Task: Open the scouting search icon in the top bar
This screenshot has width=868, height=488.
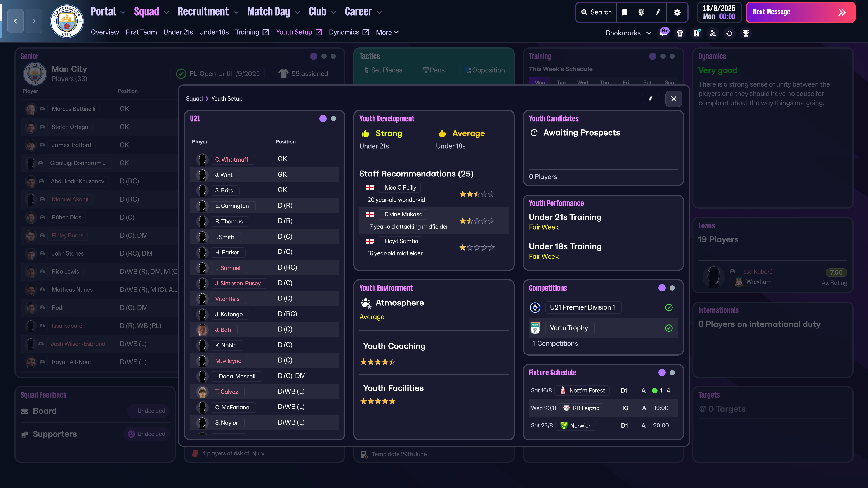Action: [x=713, y=33]
